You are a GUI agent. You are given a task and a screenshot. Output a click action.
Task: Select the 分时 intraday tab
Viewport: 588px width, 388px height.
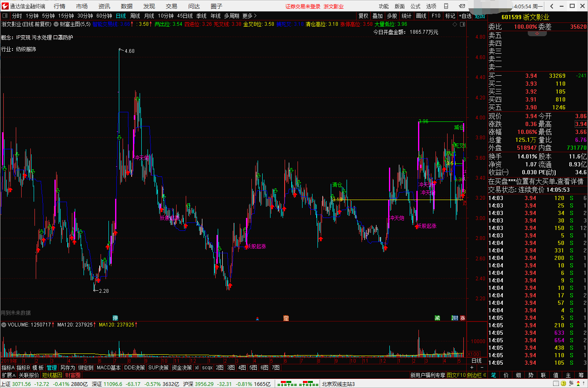(x=17, y=16)
